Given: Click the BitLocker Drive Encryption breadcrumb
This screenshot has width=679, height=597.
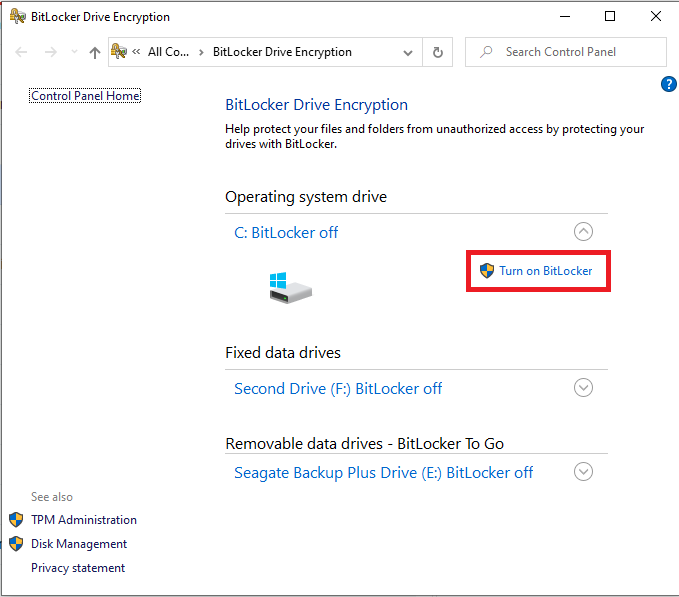Looking at the screenshot, I should point(282,52).
